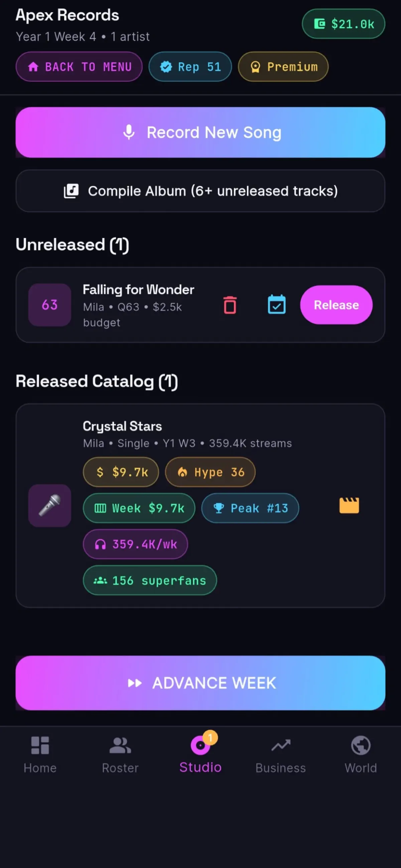This screenshot has width=401, height=868.
Task: Schedule Falling for Wonder with calendar icon
Action: pyautogui.click(x=277, y=304)
